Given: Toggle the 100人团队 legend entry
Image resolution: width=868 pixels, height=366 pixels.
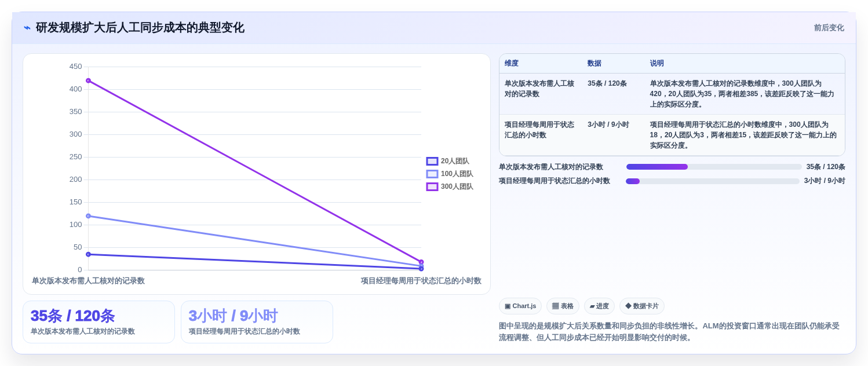Looking at the screenshot, I should [450, 174].
